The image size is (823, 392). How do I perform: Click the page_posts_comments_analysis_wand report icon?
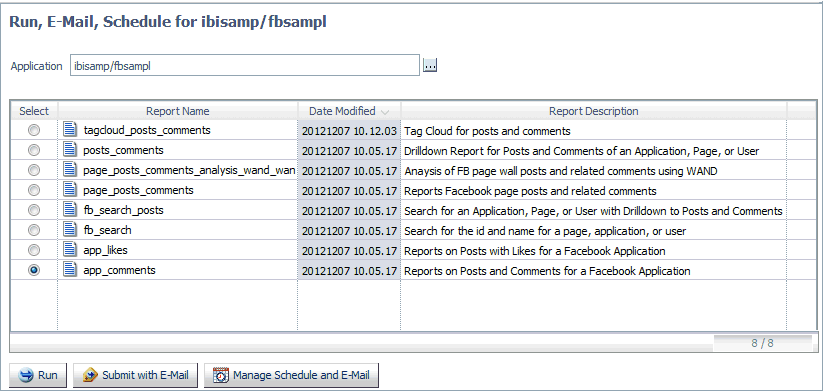(x=70, y=169)
